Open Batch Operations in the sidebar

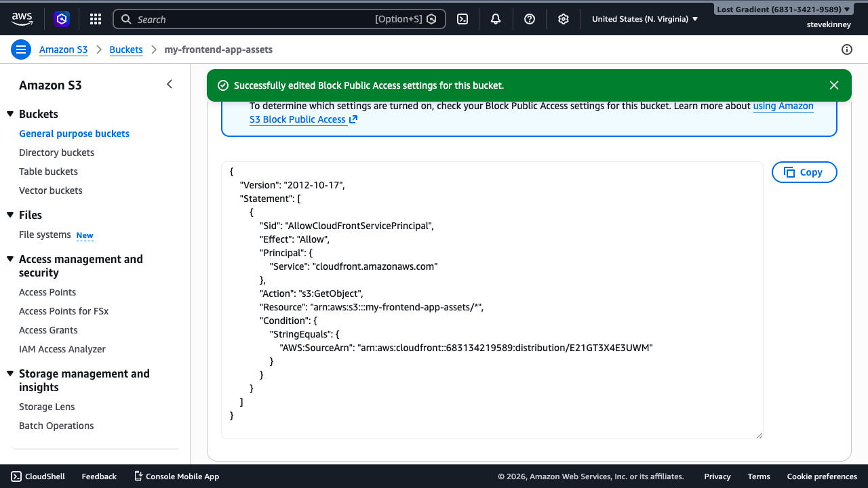pyautogui.click(x=56, y=426)
